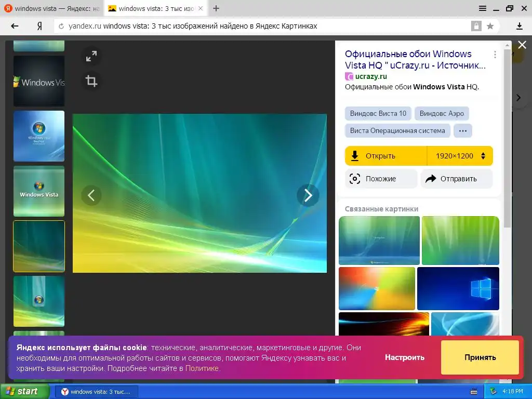This screenshot has height=399, width=532.
Task: Select the 'windows vista: 3 тыс…' taskbar item
Action: 97,392
